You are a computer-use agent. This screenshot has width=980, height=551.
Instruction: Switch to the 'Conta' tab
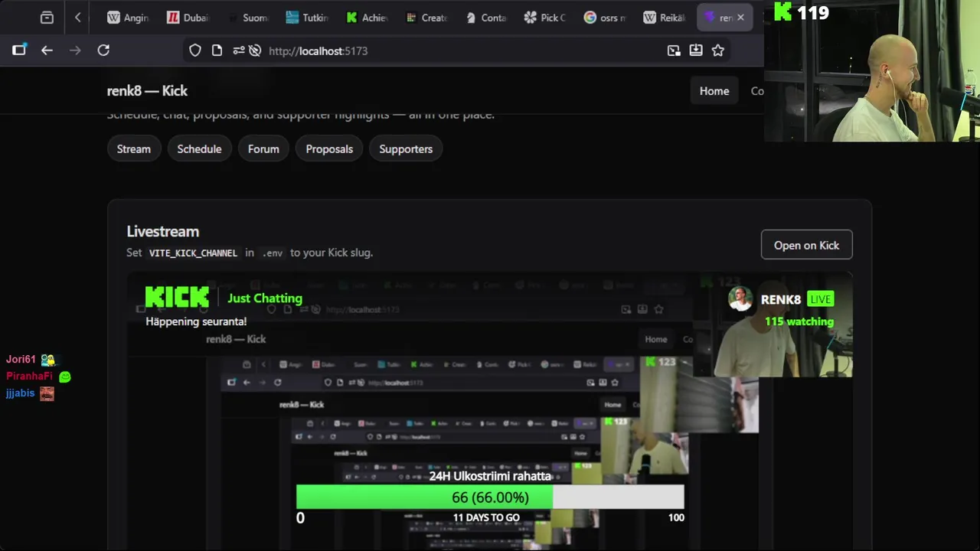pyautogui.click(x=486, y=18)
